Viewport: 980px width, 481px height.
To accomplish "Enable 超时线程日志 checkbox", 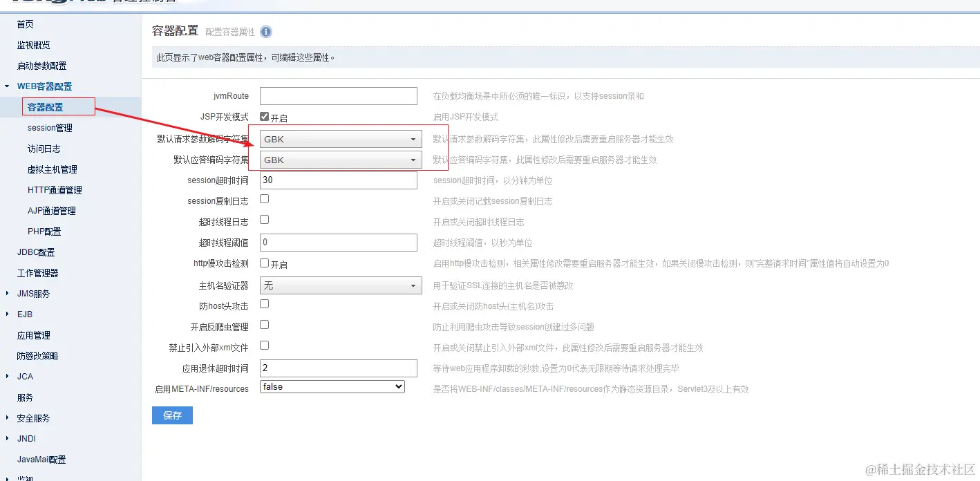I will [x=264, y=220].
